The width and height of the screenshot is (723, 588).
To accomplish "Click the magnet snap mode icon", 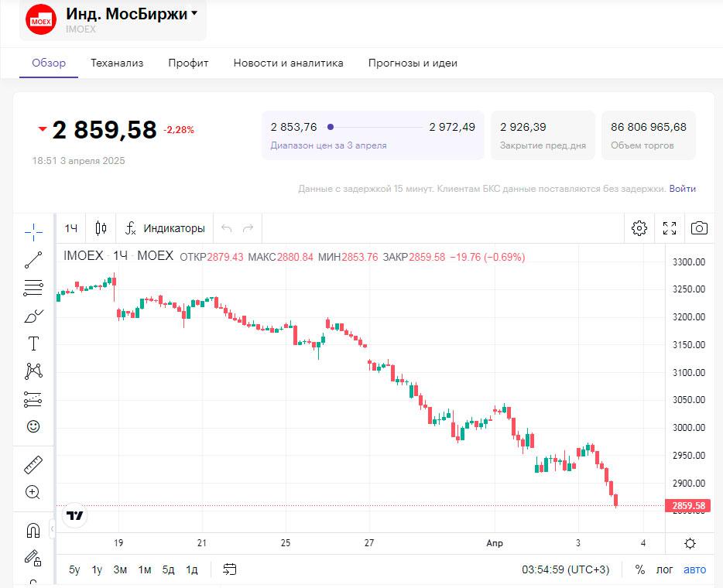I will pyautogui.click(x=33, y=530).
